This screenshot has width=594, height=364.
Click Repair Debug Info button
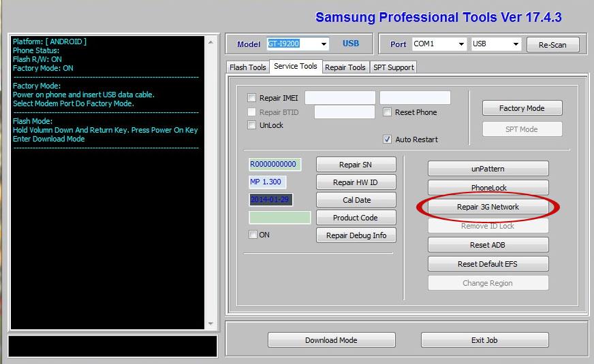click(356, 235)
